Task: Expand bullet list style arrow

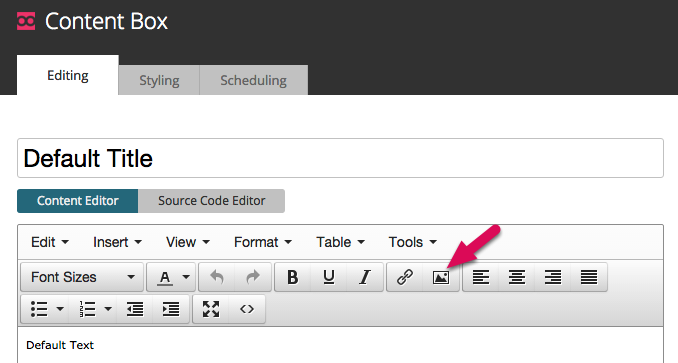Action: coord(61,309)
